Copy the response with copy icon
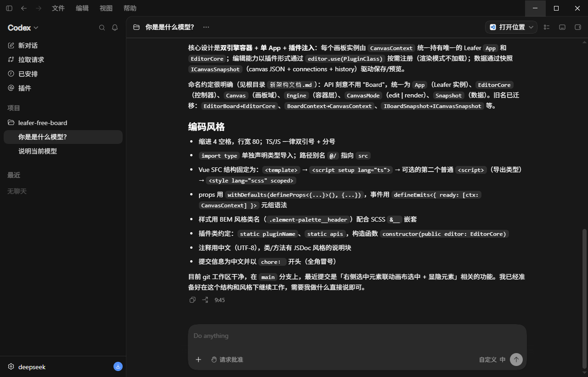Image resolution: width=588 pixels, height=377 pixels. pyautogui.click(x=192, y=300)
